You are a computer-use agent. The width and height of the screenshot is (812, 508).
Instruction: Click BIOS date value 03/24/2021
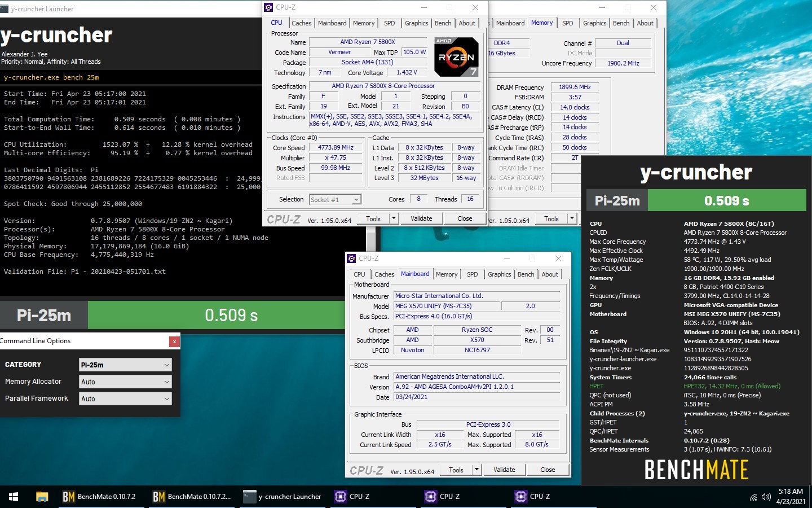[x=476, y=397]
